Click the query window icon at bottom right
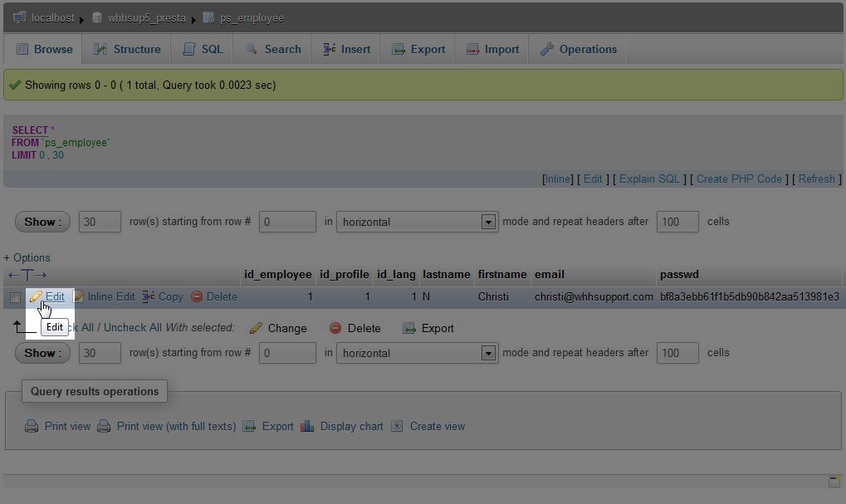 tap(834, 480)
